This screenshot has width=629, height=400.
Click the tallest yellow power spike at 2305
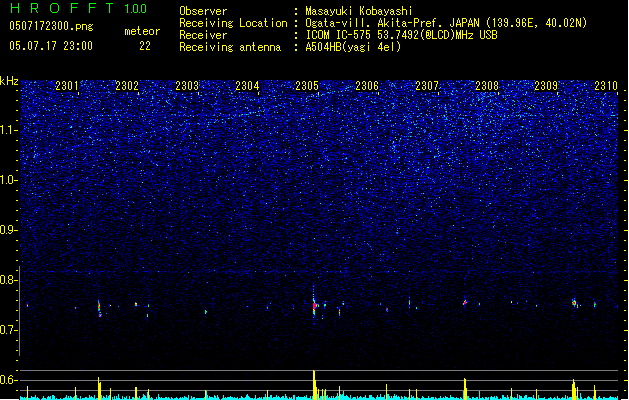click(314, 384)
